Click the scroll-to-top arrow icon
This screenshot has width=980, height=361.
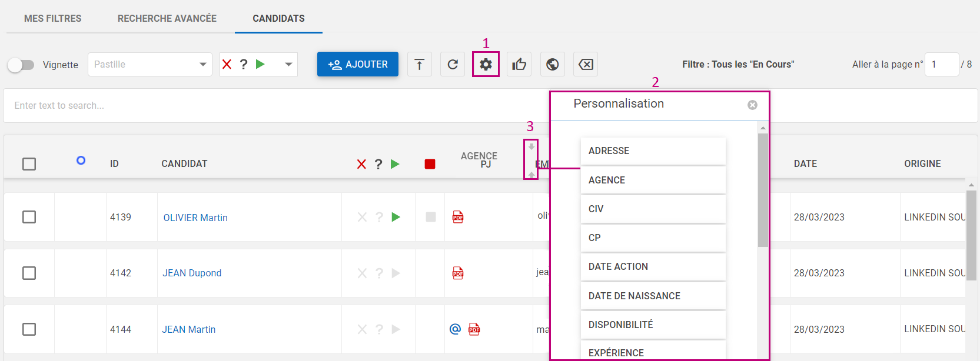[x=419, y=64]
